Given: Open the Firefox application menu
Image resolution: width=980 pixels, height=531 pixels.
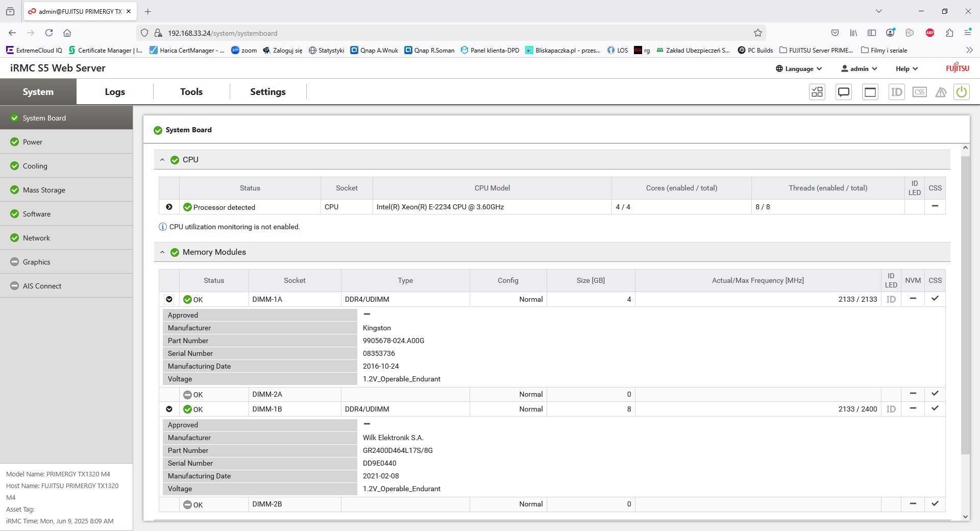Looking at the screenshot, I should 968,33.
